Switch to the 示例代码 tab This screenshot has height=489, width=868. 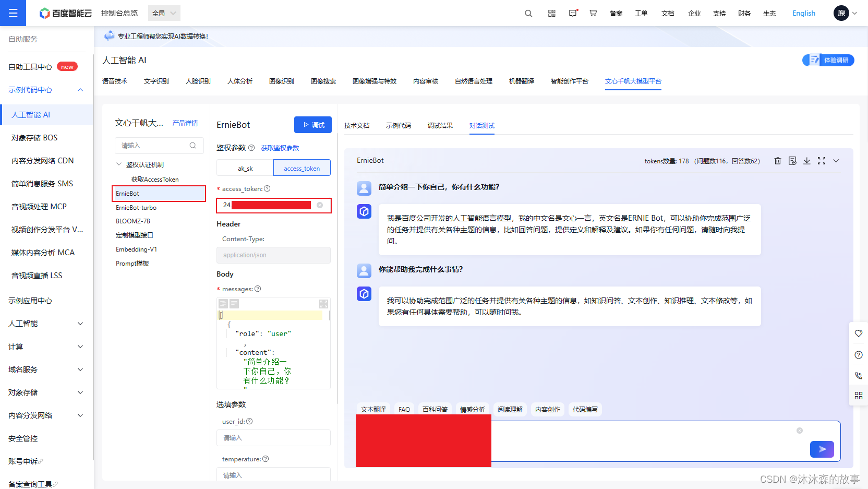click(x=399, y=126)
